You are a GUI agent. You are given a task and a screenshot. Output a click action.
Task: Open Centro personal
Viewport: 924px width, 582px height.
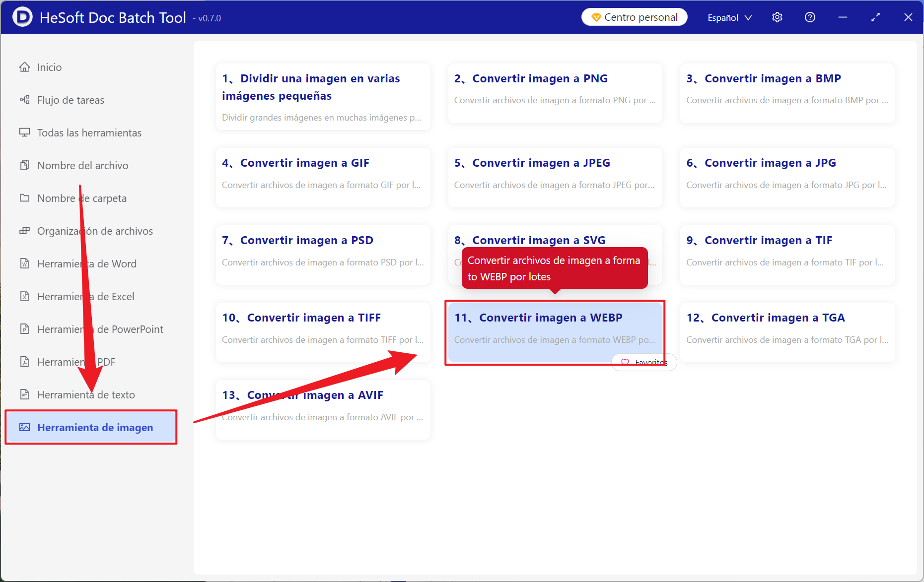[635, 17]
